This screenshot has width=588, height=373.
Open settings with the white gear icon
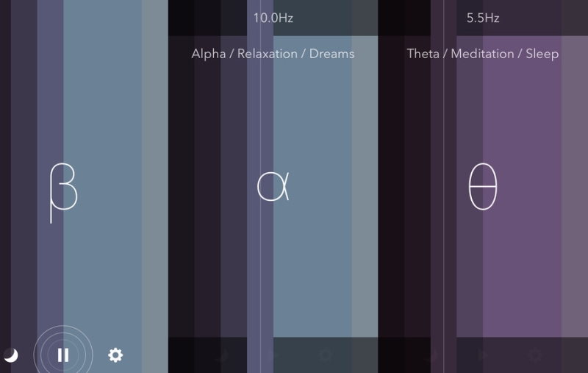click(115, 355)
